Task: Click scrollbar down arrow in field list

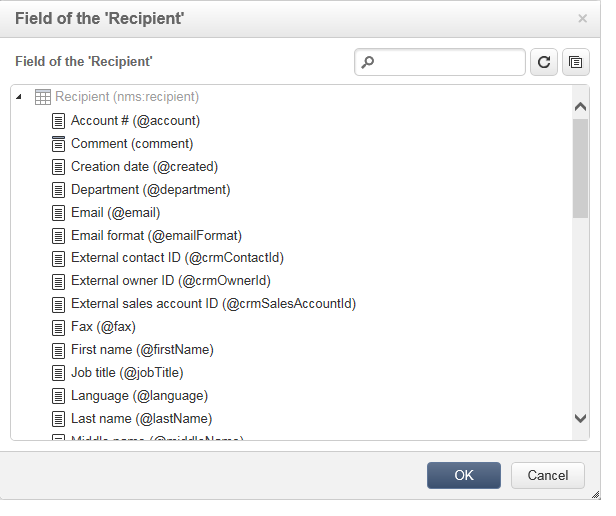Action: 580,418
